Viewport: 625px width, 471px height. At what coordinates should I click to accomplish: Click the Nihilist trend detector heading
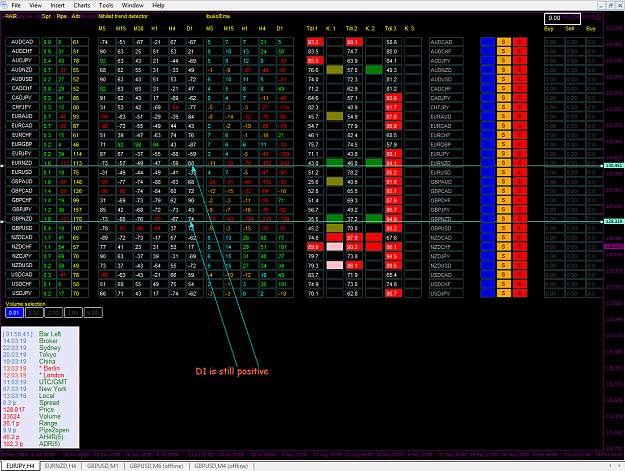pos(123,16)
